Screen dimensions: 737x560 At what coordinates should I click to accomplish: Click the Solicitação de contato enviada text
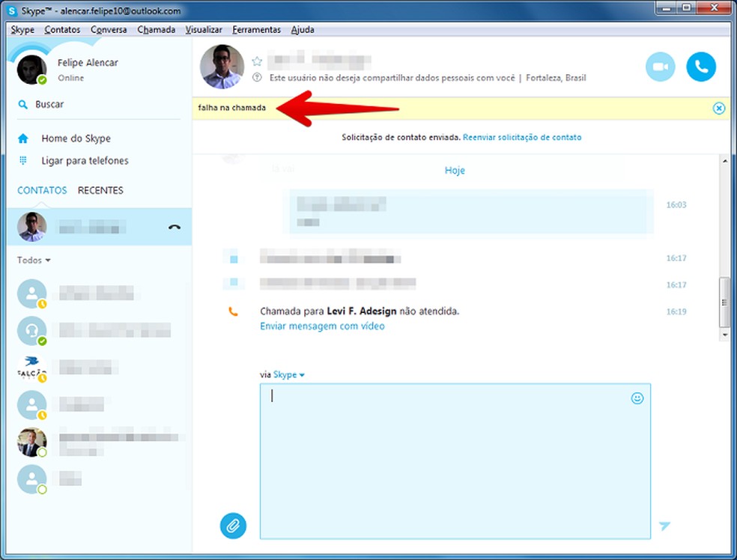click(x=401, y=137)
